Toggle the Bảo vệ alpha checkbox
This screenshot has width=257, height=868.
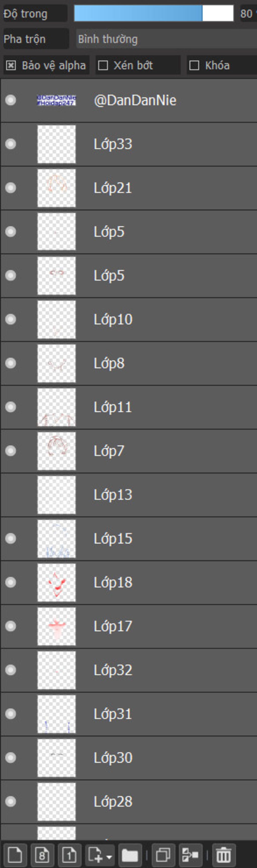[11, 65]
